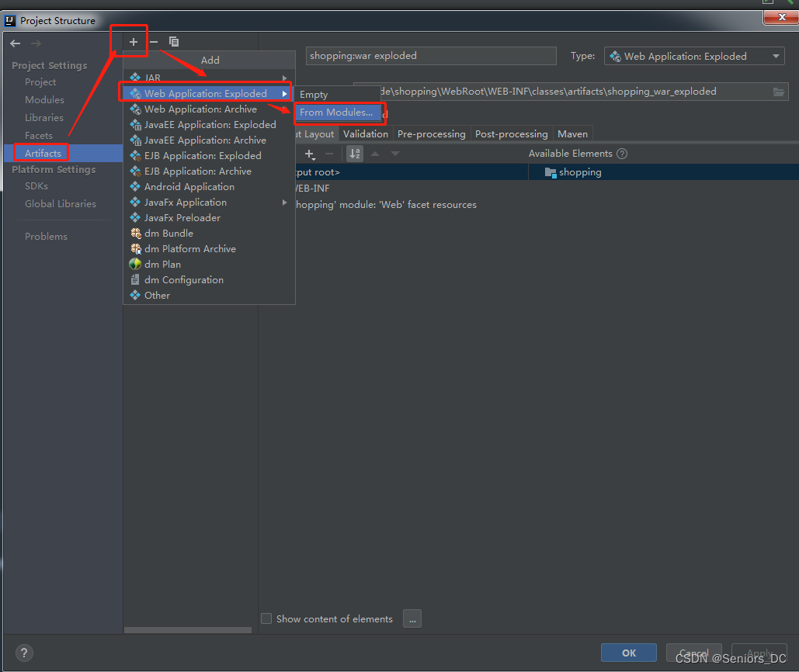Select dm Bundle entry
Viewport: 799px width, 672px height.
209,234
